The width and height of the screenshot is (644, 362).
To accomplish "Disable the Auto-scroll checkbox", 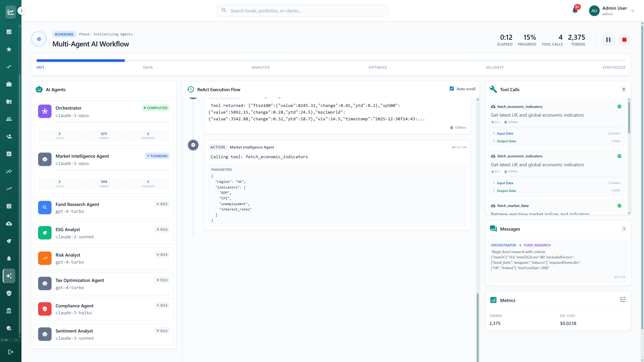I will click(452, 89).
